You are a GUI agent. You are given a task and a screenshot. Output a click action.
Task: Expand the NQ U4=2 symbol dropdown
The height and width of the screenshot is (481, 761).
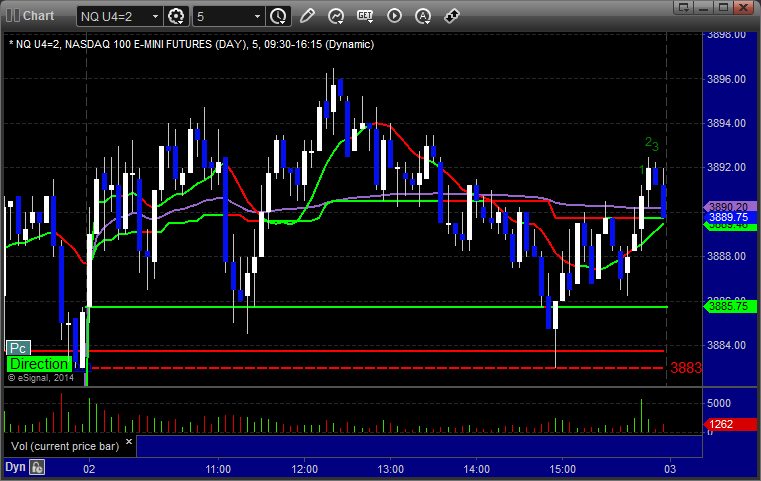154,16
